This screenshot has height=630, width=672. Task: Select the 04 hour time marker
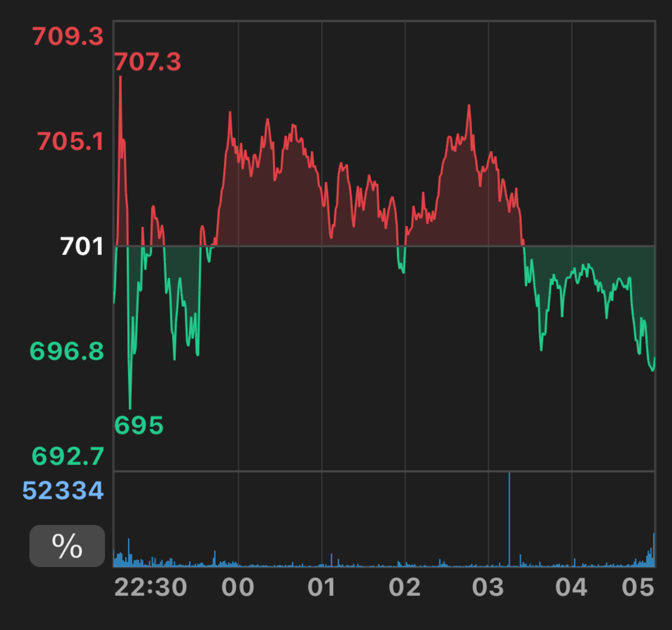click(x=571, y=587)
